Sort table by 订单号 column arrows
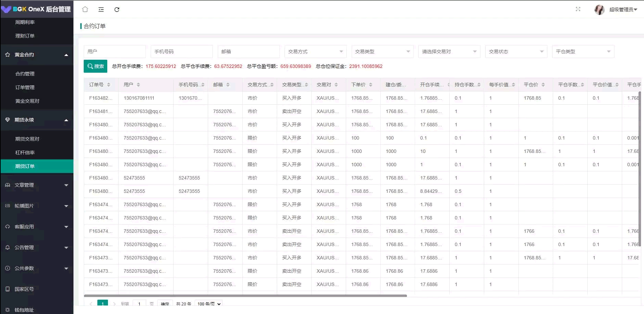 pyautogui.click(x=109, y=85)
